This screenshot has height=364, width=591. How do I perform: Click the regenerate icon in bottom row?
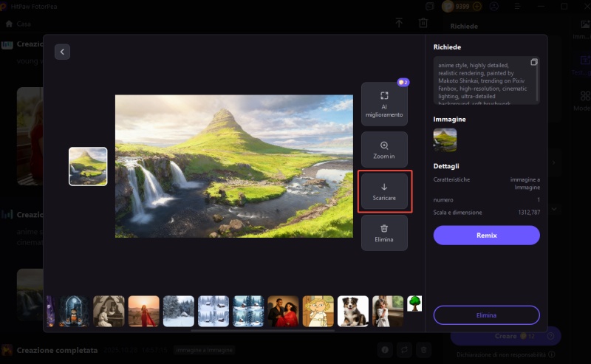404,350
